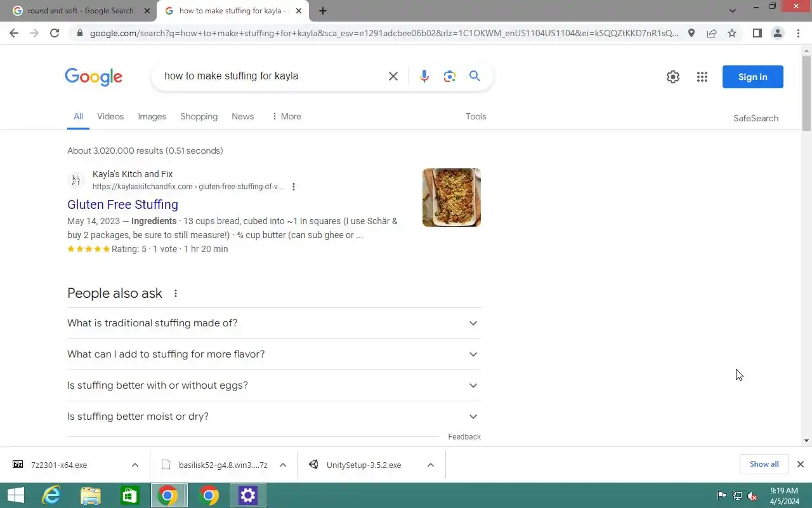Screen dimensions: 812x508
Task: Switch to the 'round and soft' browser tab
Action: pos(81,11)
